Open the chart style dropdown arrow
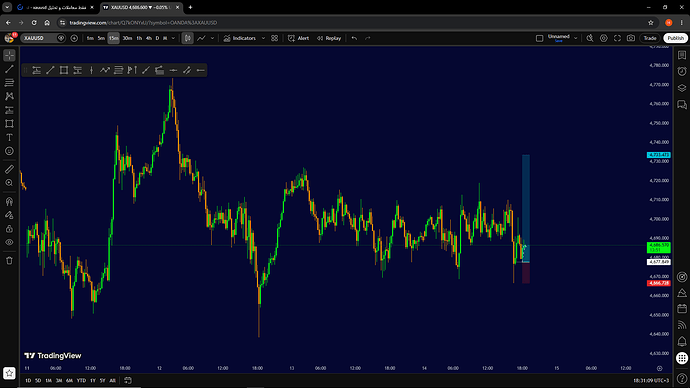This screenshot has width=690, height=388. point(212,38)
